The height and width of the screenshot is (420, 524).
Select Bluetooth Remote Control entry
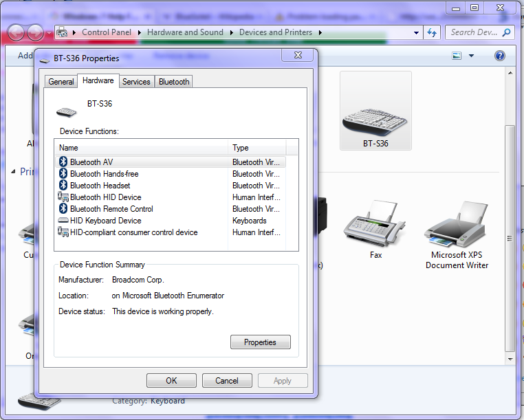[171, 209]
